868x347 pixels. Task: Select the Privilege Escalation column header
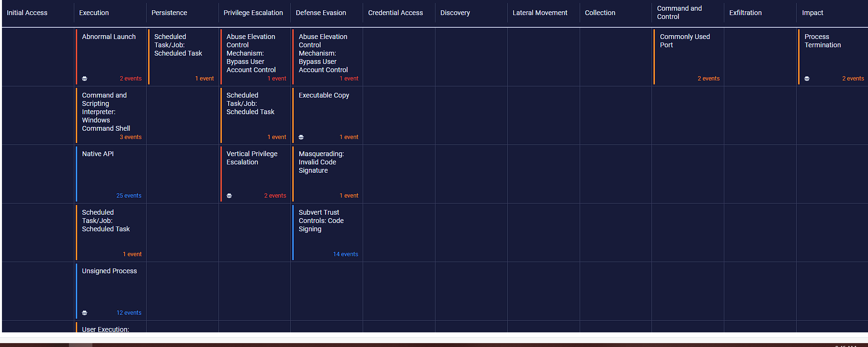(x=253, y=13)
